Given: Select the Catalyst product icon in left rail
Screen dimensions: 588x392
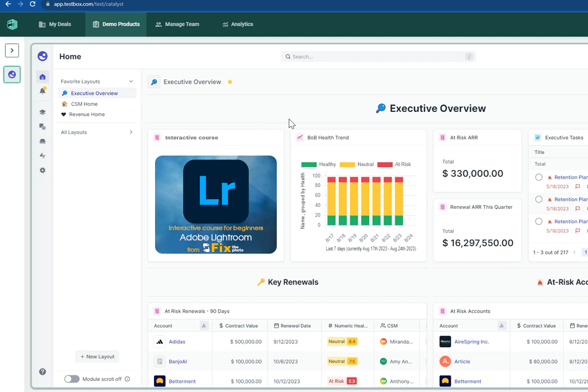Looking at the screenshot, I should click(12, 75).
